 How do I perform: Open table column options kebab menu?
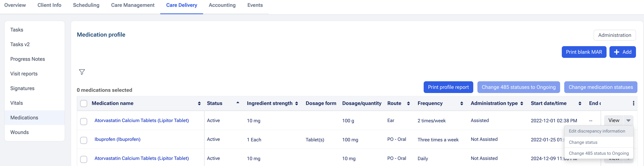[x=633, y=103]
